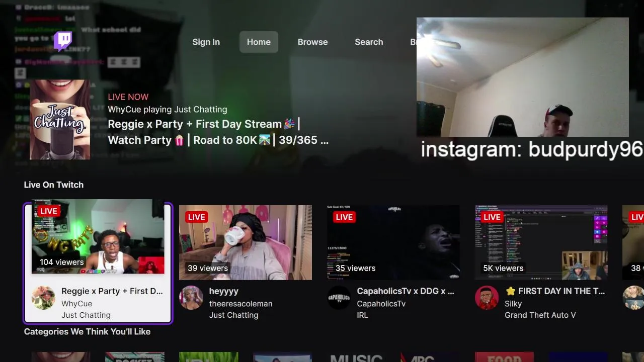Select 'FIRST DAY IN THE T...' stream title
The image size is (644, 362).
click(555, 291)
